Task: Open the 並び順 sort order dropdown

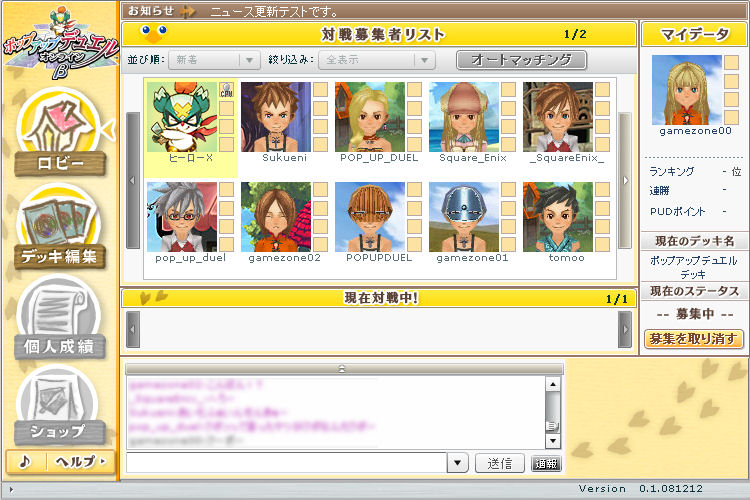Action: coord(214,60)
